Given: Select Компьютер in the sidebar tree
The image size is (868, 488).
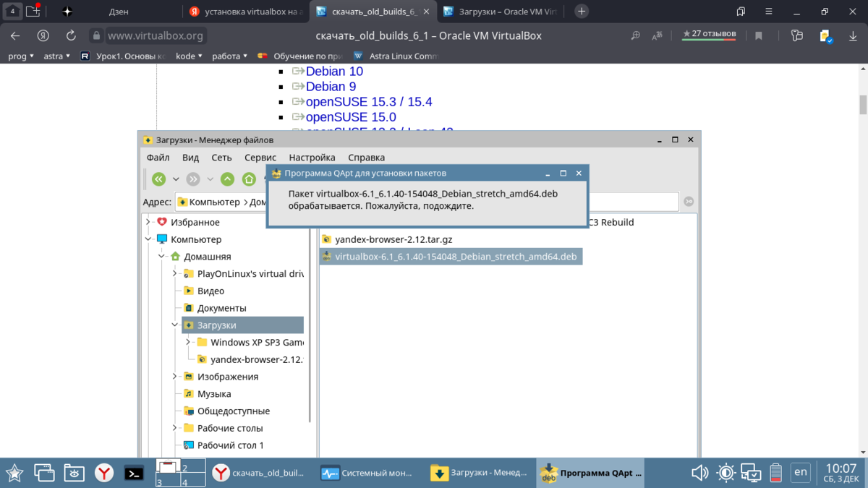Looking at the screenshot, I should (196, 239).
